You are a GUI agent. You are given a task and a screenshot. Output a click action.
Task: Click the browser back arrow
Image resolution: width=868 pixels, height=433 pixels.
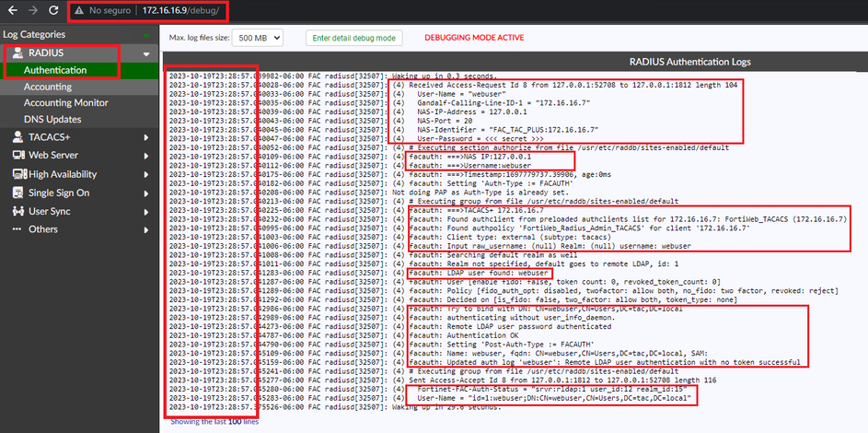tap(13, 10)
